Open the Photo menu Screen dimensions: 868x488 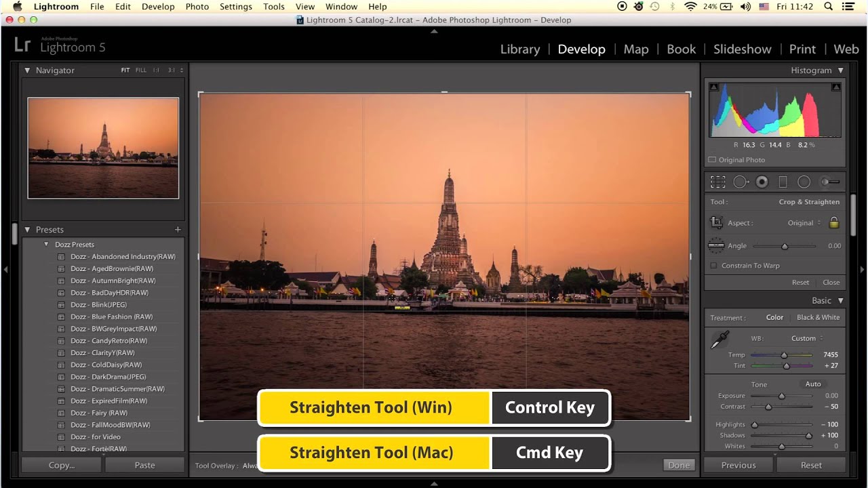pyautogui.click(x=197, y=7)
